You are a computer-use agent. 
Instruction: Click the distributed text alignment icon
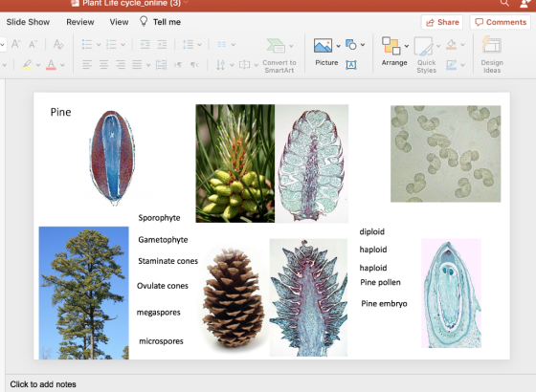coord(161,65)
